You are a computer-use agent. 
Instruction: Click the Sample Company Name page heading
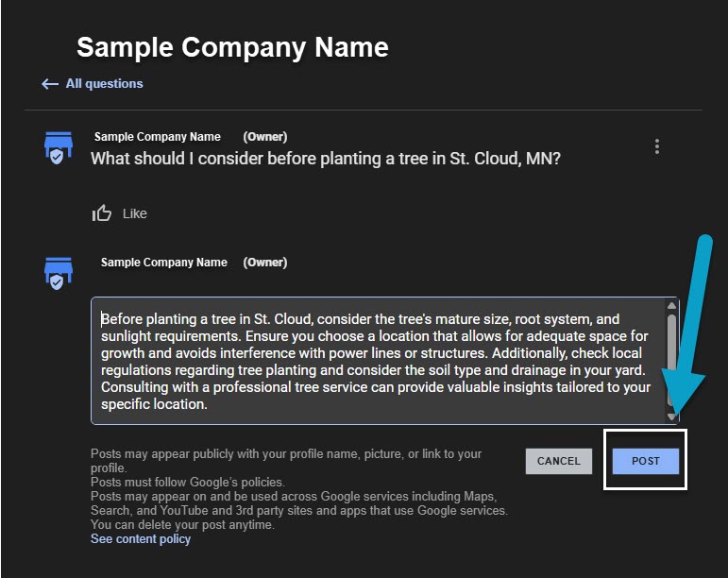point(232,47)
